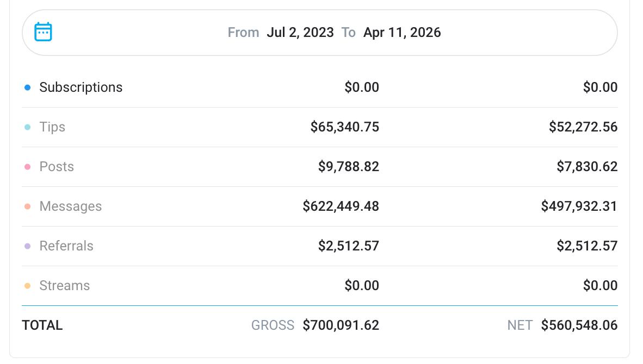
Task: Toggle the Subscriptions blue legend dot
Action: point(28,87)
